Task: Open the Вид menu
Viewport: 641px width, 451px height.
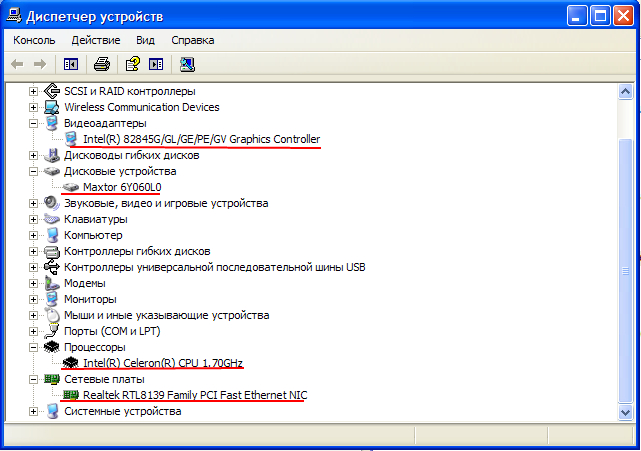Action: click(x=145, y=40)
